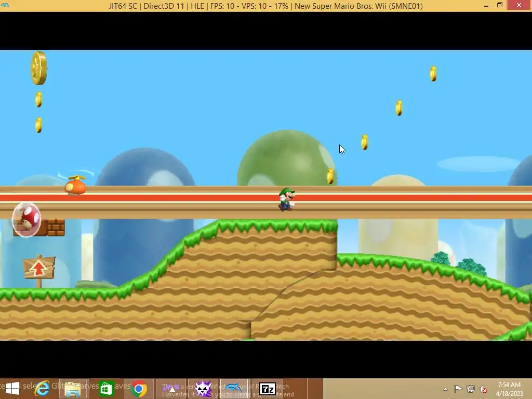Open the Action Center flag icon
The height and width of the screenshot is (399, 532).
pyautogui.click(x=458, y=389)
